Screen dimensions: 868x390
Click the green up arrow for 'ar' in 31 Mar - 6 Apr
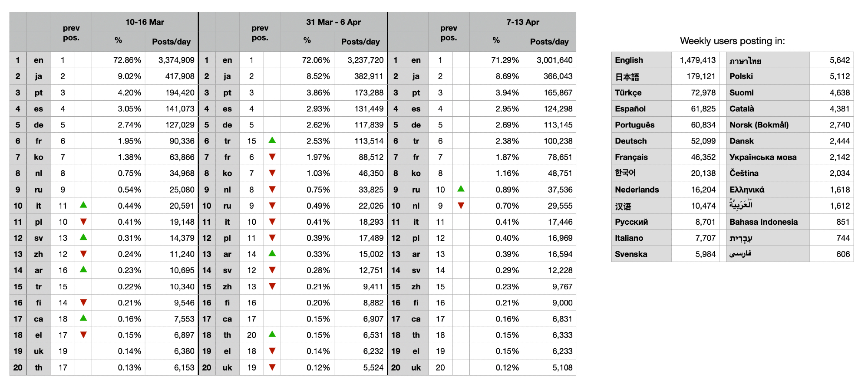(272, 253)
